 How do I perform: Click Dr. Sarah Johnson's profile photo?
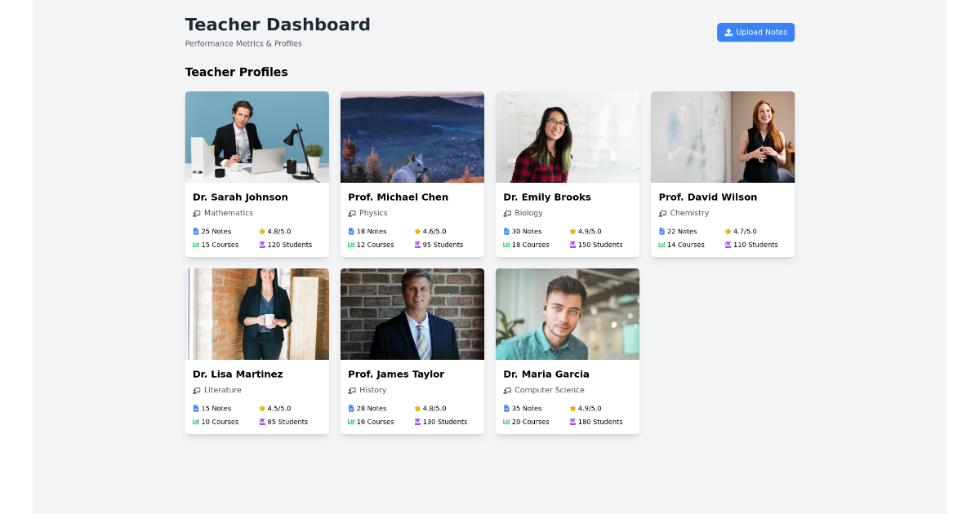(x=256, y=136)
